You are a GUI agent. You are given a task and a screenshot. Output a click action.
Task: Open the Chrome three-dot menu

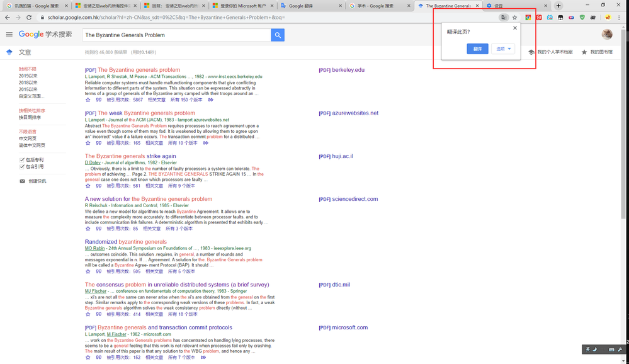click(619, 17)
